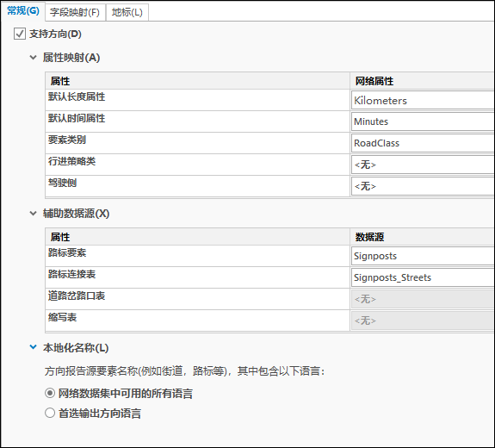The image size is (495, 448).
Task: Select 首选输出方向语言 radio option
Action: [x=50, y=413]
